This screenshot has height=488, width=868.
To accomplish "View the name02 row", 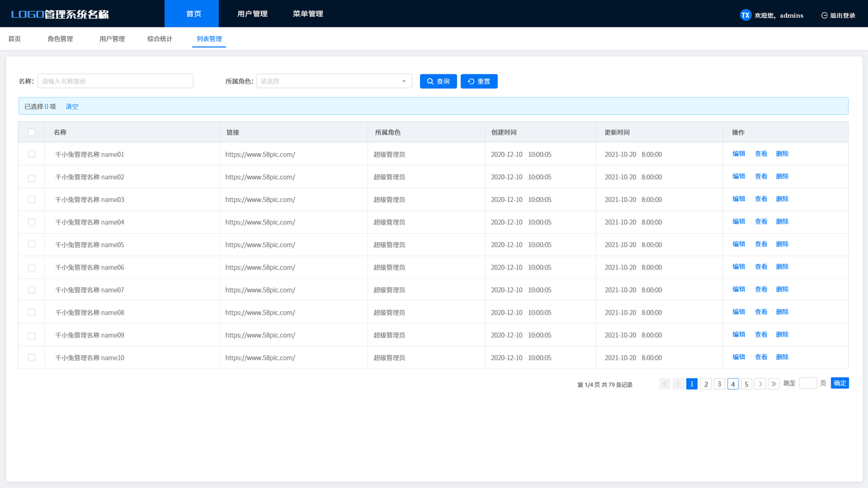I will (761, 177).
